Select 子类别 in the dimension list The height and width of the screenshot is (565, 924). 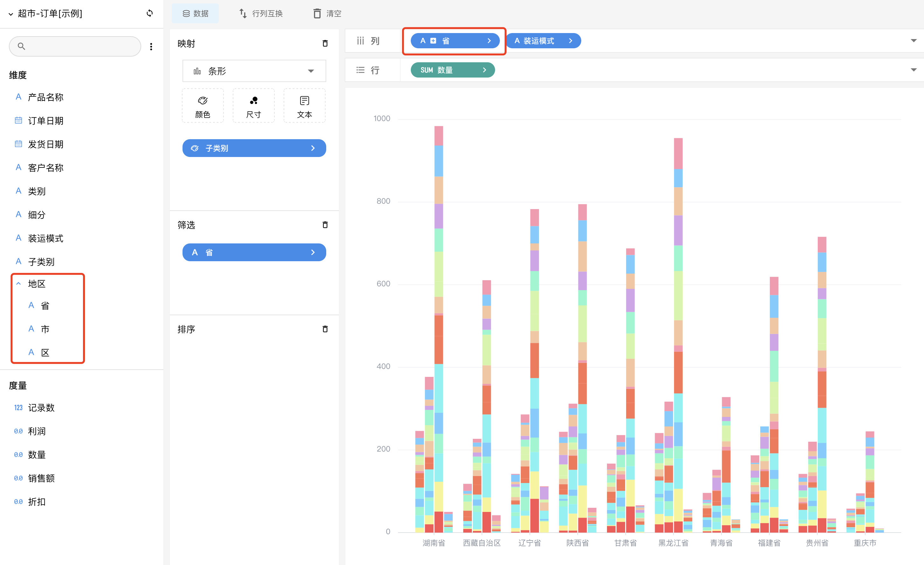41,262
